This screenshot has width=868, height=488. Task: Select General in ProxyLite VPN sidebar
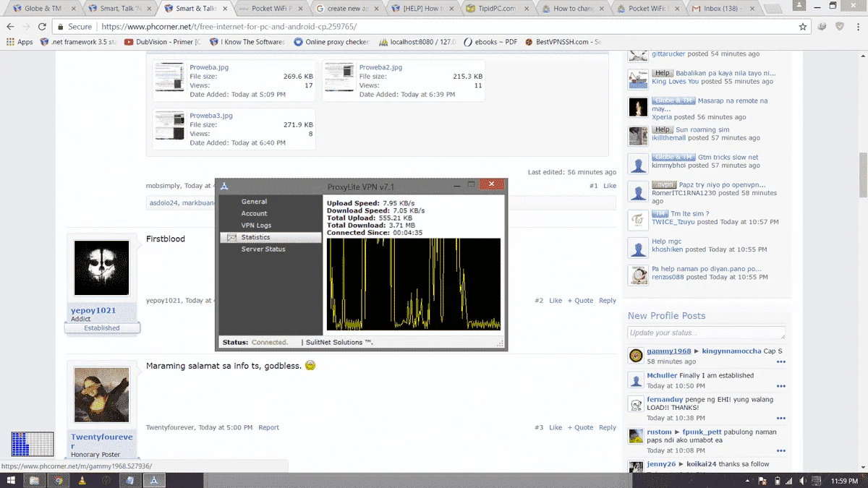coord(254,202)
